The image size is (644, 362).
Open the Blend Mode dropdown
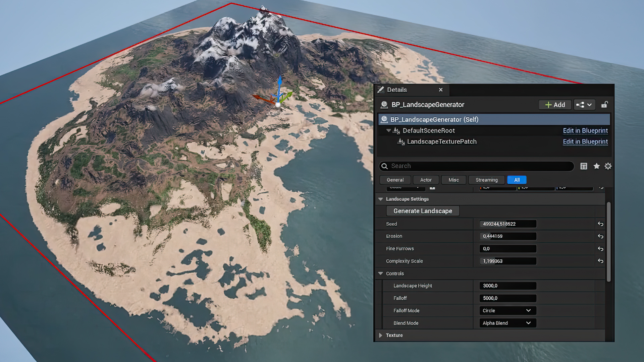point(507,323)
